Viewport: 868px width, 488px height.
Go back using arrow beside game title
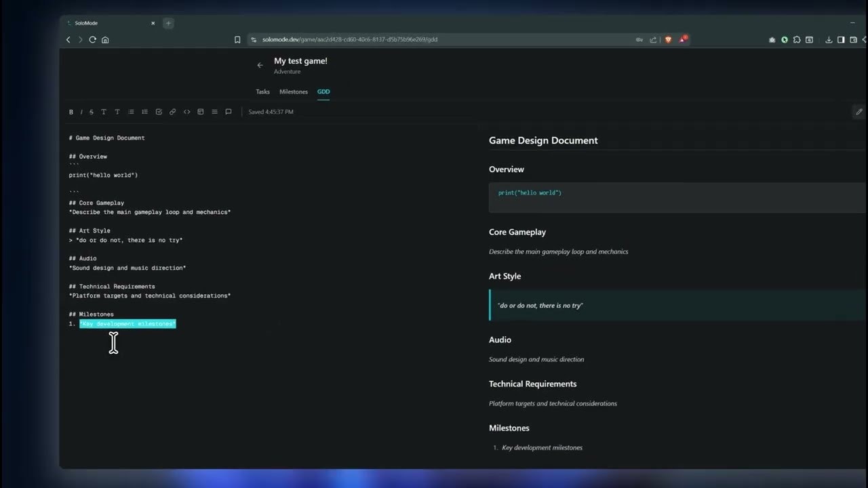tap(260, 66)
